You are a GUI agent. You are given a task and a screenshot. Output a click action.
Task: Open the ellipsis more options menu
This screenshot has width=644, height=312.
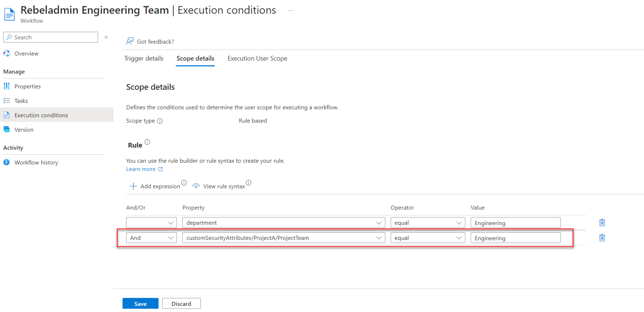[291, 11]
